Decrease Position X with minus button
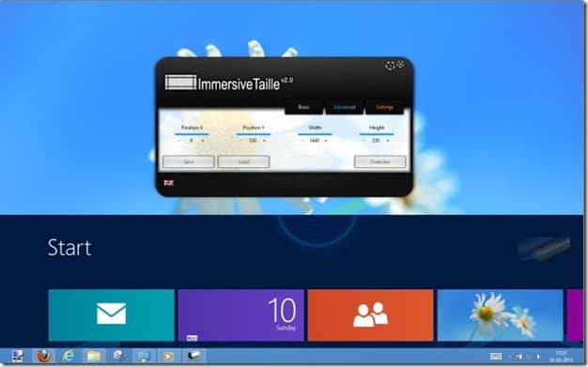 [179, 141]
